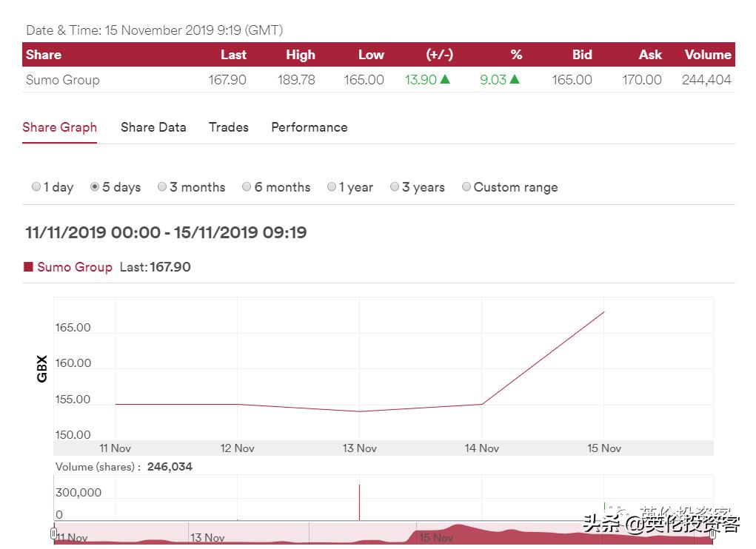756x549 pixels.
Task: Open the Share Graph tab
Action: click(60, 127)
